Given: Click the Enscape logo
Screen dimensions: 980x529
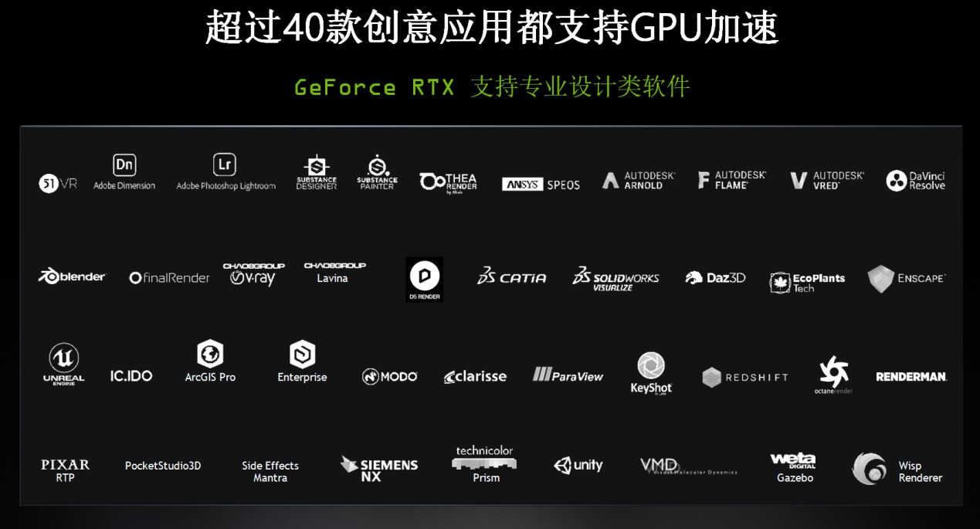Looking at the screenshot, I should [907, 279].
